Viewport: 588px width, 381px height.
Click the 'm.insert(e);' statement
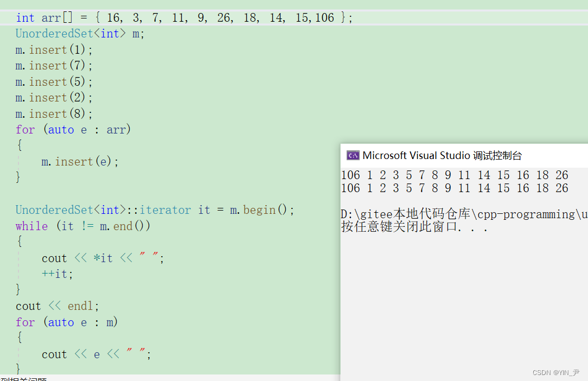pos(80,162)
